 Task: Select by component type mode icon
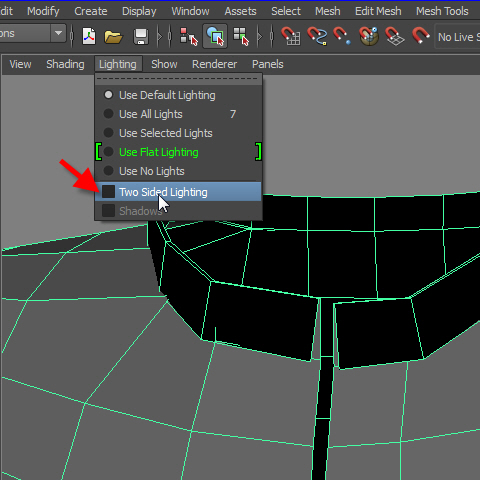[241, 36]
